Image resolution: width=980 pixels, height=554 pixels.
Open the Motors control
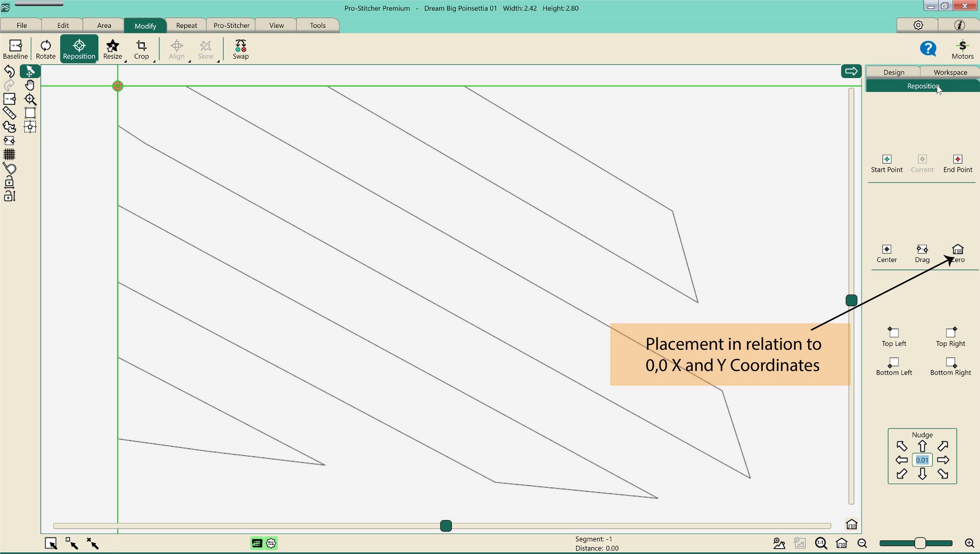(962, 49)
